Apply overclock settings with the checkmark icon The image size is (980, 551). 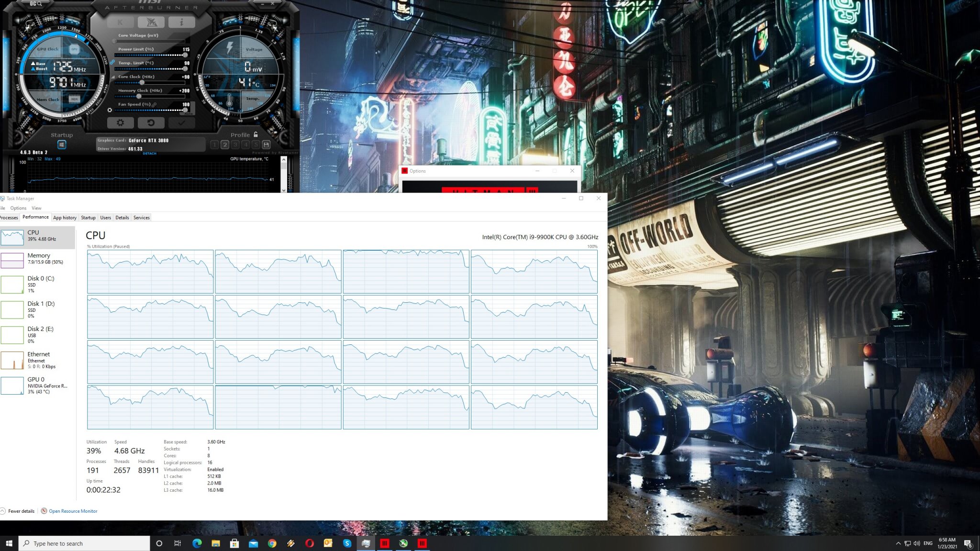click(x=182, y=123)
